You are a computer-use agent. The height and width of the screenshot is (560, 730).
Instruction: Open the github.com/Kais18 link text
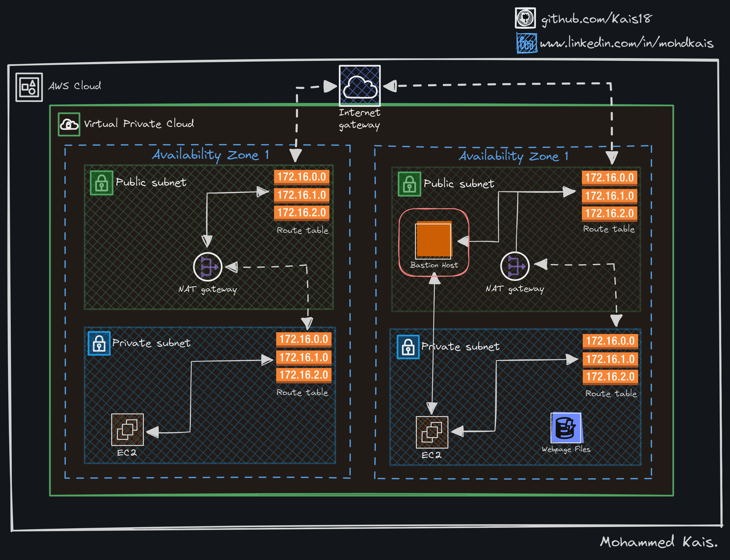pyautogui.click(x=596, y=19)
